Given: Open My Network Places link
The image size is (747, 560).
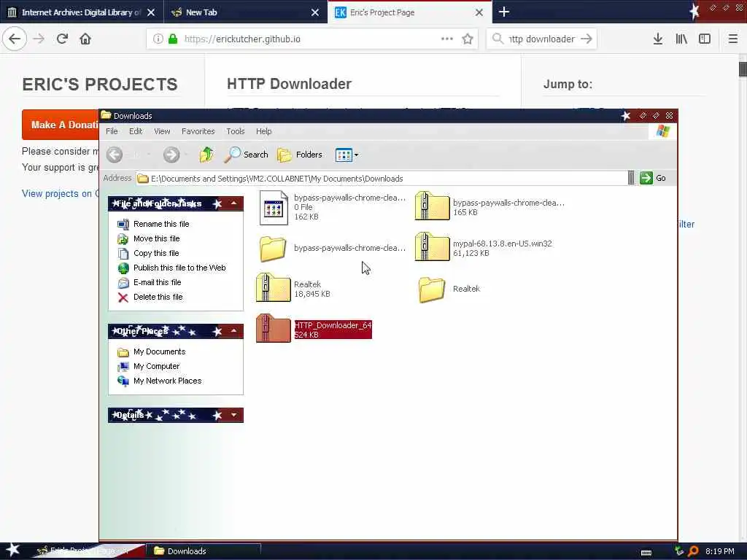Looking at the screenshot, I should [x=167, y=381].
